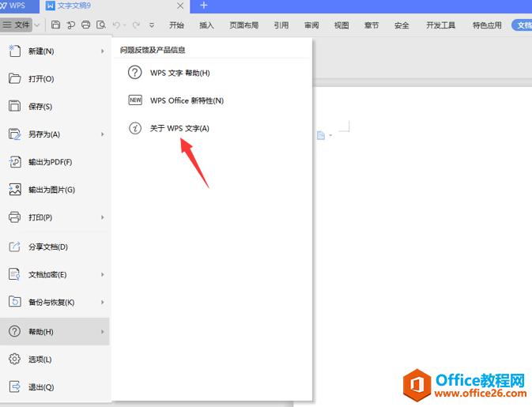Viewport: 532px width, 407px height.
Task: Click the NEW badge icon
Action: (x=135, y=100)
